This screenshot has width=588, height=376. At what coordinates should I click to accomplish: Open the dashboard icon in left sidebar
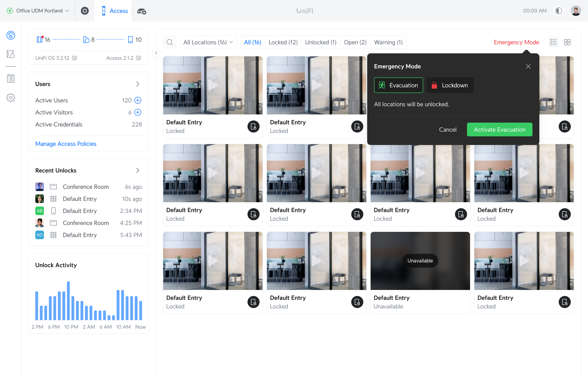pos(11,35)
